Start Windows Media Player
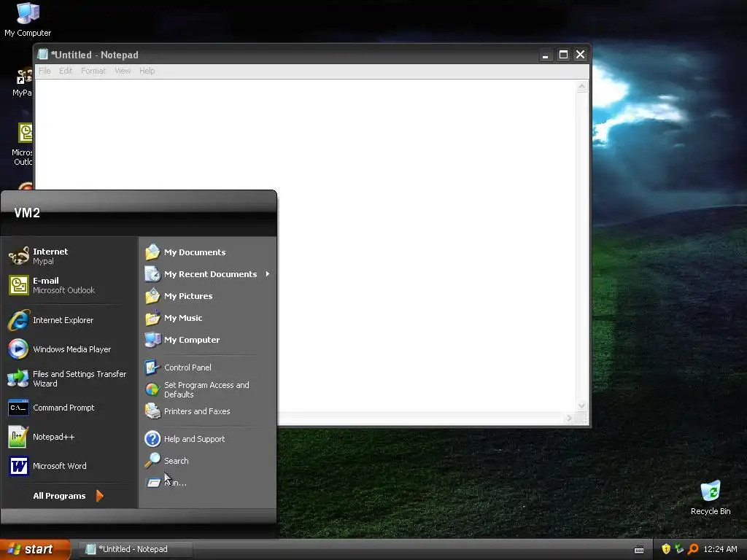The width and height of the screenshot is (747, 560). pyautogui.click(x=69, y=349)
